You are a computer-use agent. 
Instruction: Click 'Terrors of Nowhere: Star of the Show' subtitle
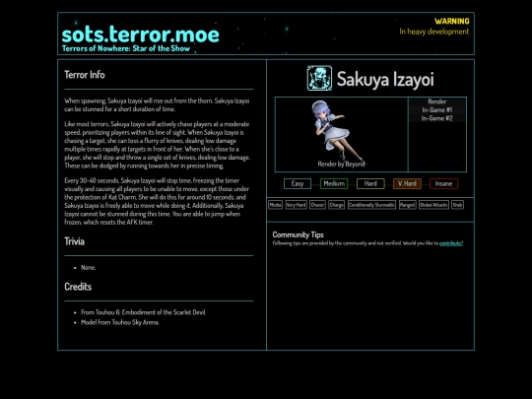click(126, 48)
